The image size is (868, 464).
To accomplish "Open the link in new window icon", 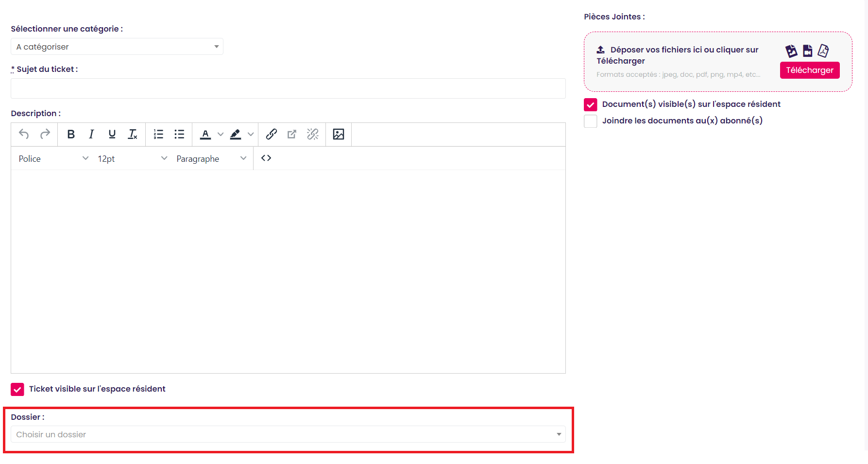I will (292, 134).
